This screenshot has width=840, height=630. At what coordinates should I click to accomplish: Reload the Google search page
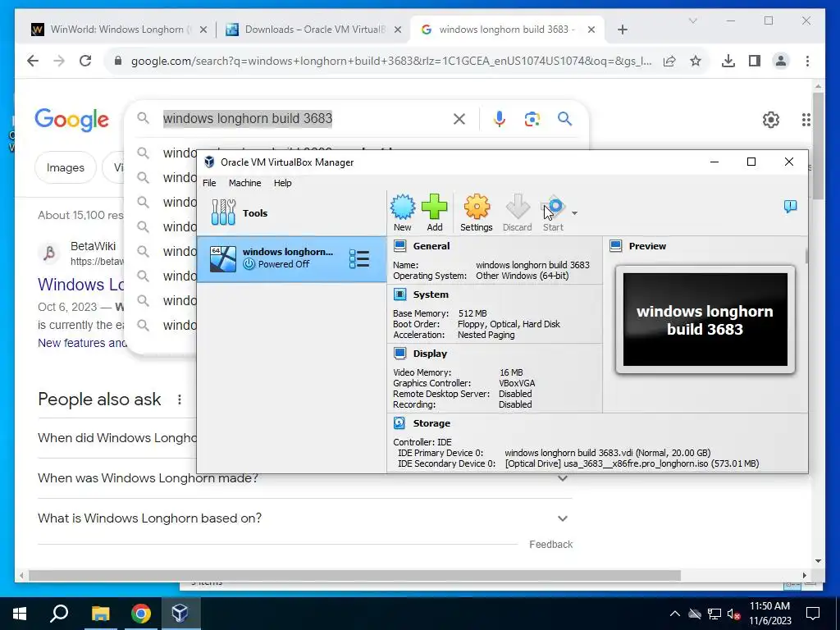tap(85, 61)
